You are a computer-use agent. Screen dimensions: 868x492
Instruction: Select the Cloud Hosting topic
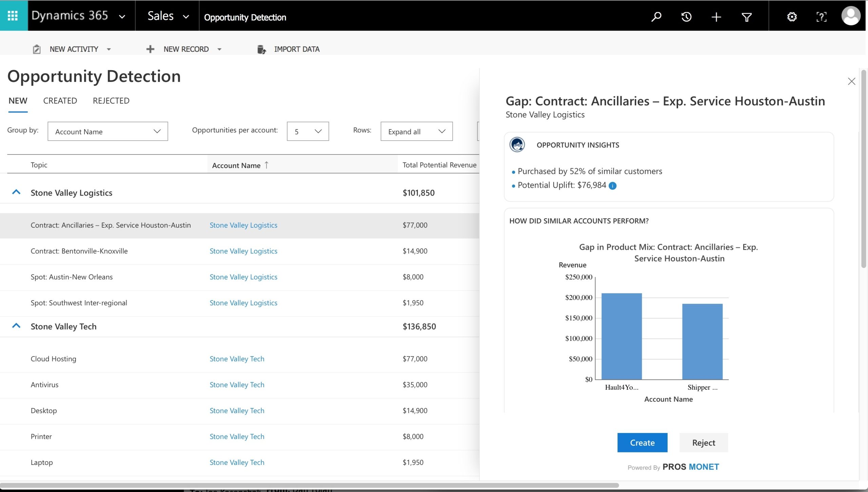(53, 359)
